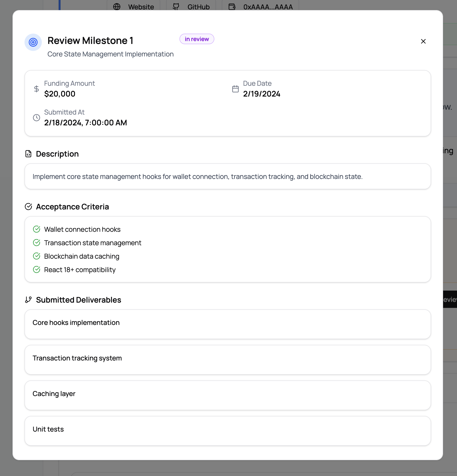Click the dollar icon beside Funding Amount
Screen dimensions: 457x476
(x=36, y=89)
